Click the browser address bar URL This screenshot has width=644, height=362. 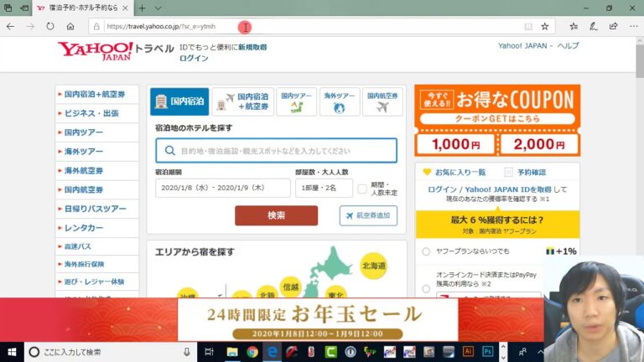(161, 27)
